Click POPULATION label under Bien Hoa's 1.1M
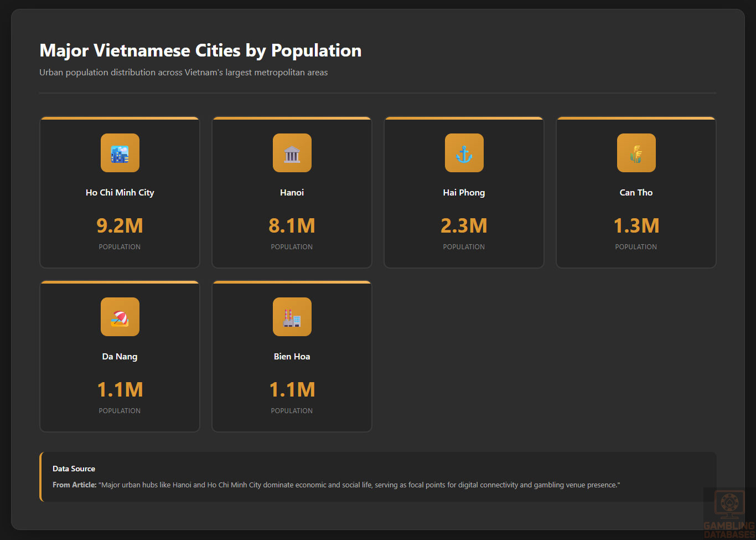This screenshot has width=756, height=540. coord(292,410)
